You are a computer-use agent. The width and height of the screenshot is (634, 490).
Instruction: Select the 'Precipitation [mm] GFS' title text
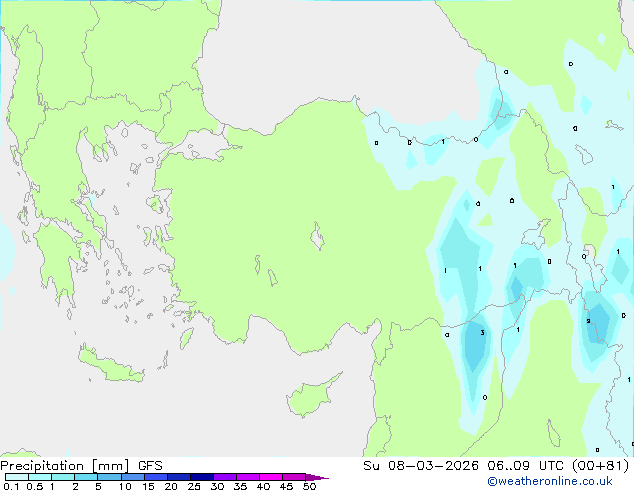pos(81,466)
